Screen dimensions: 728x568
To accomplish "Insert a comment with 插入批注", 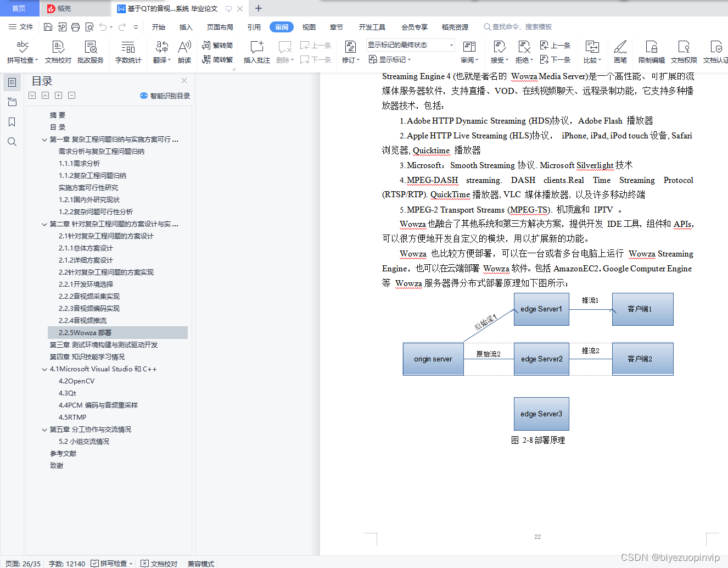I will pos(256,52).
